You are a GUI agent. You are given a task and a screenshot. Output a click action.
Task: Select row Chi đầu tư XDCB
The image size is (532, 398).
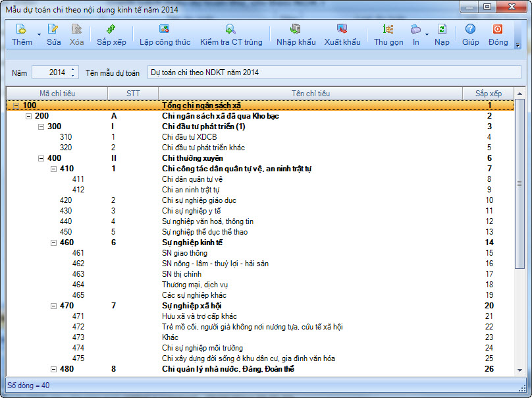[x=260, y=137]
